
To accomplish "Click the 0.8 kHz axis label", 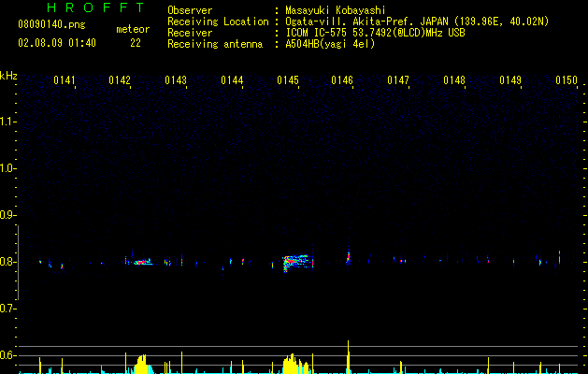I will pyautogui.click(x=7, y=262).
